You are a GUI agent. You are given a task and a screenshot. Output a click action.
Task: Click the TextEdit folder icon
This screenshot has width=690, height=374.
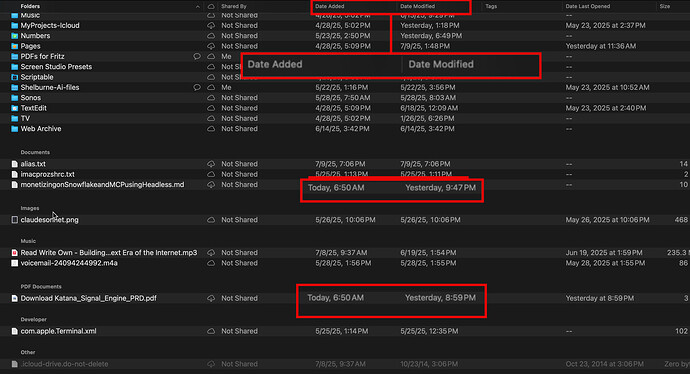point(15,108)
